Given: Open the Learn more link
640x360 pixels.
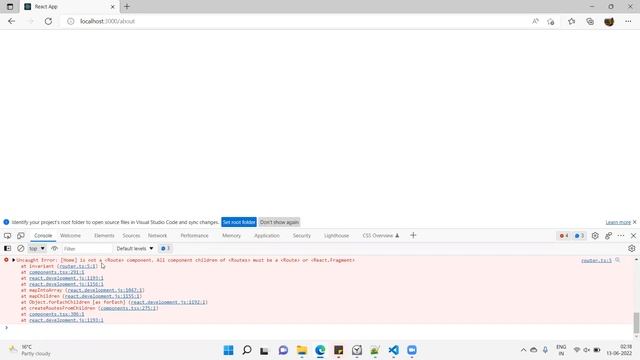Looking at the screenshot, I should (x=618, y=222).
